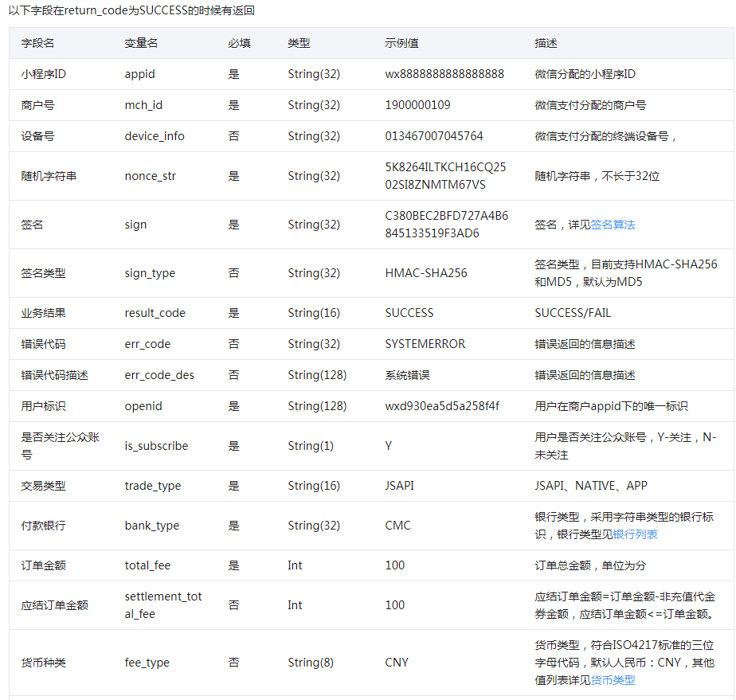The image size is (736, 700).
Task: Click example value SYSTEMERROR
Action: click(x=425, y=344)
